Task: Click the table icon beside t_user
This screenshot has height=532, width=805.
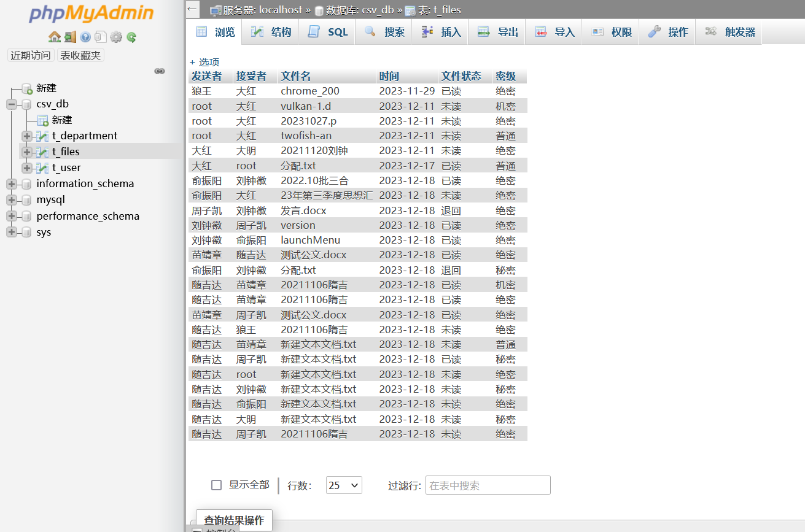Action: [42, 168]
